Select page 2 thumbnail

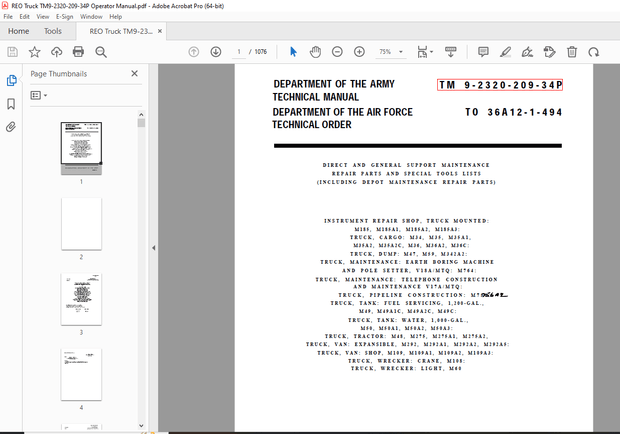coord(81,224)
